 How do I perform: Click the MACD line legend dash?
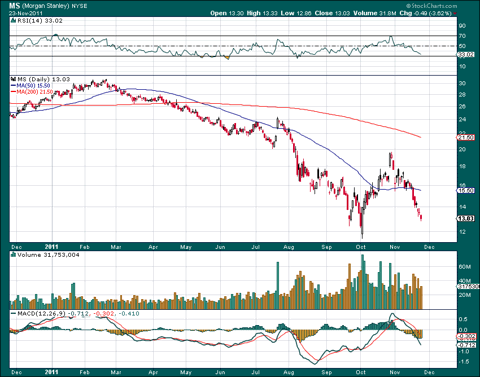(x=13, y=314)
